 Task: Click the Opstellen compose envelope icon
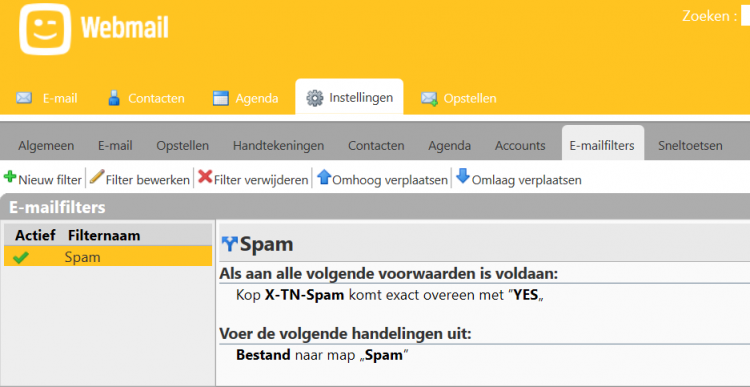point(429,99)
